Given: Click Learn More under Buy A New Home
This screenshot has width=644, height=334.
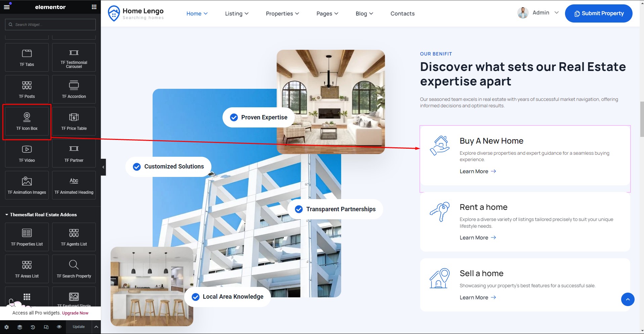Looking at the screenshot, I should click(x=478, y=171).
